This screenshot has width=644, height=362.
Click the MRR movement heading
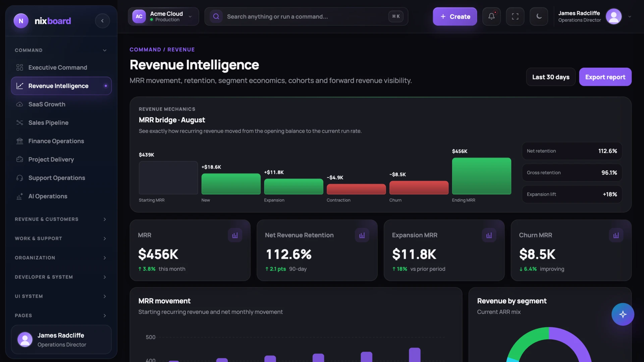(164, 301)
